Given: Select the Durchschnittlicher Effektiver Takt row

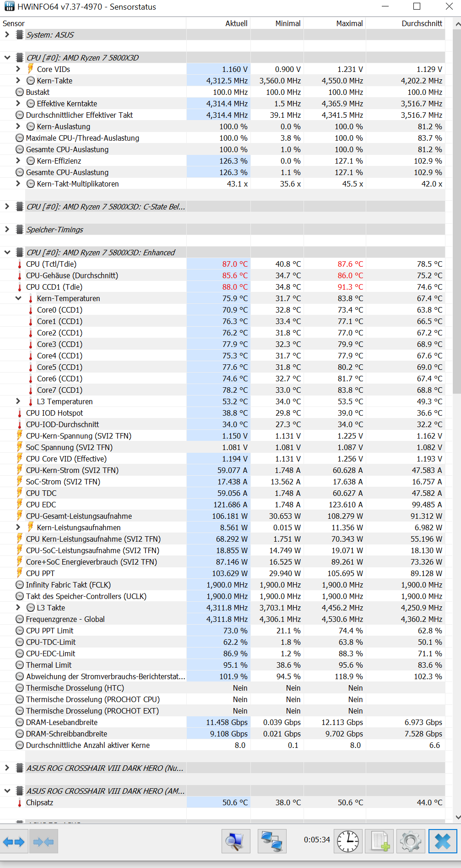Looking at the screenshot, I should [x=222, y=115].
